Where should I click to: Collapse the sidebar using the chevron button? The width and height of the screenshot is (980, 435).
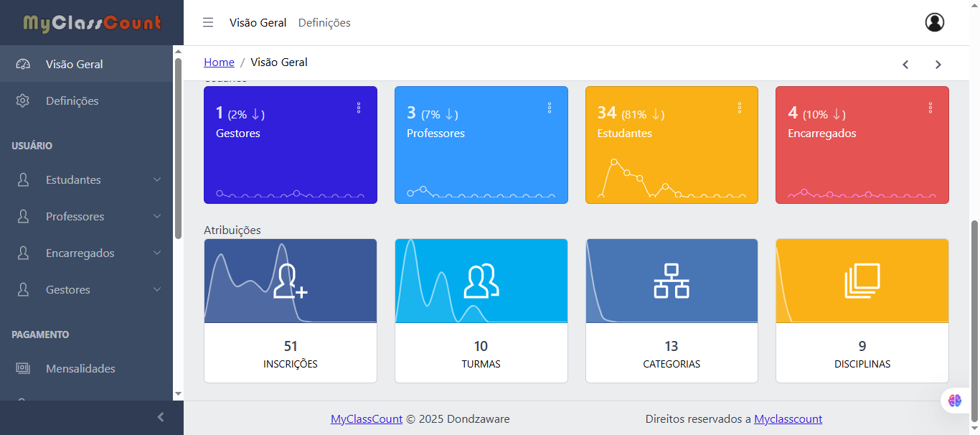click(x=160, y=417)
